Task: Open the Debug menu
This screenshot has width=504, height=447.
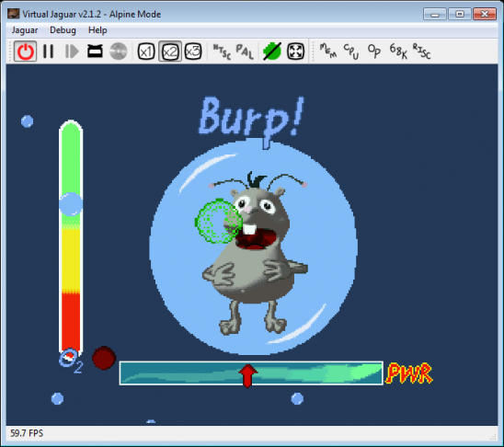Action: [63, 30]
